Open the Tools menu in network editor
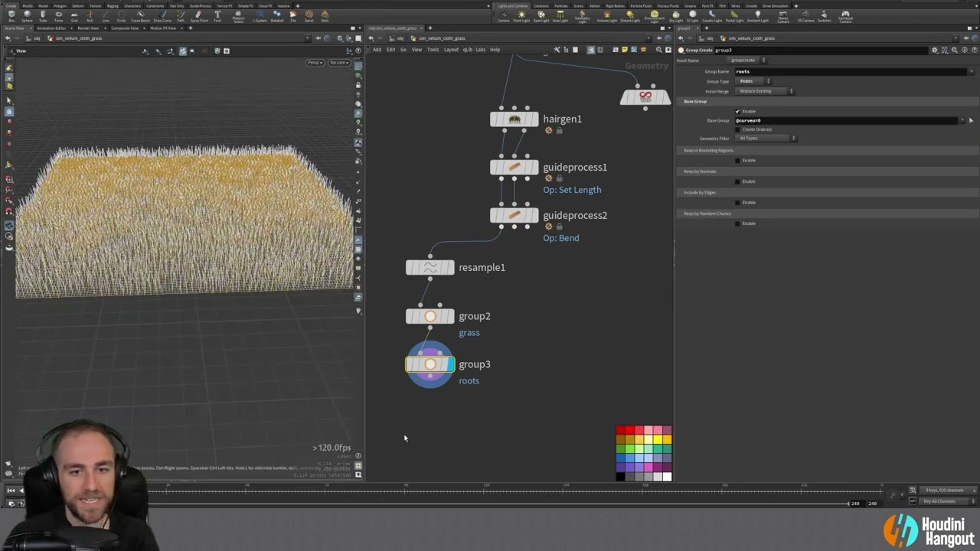The image size is (980, 551). tap(433, 50)
